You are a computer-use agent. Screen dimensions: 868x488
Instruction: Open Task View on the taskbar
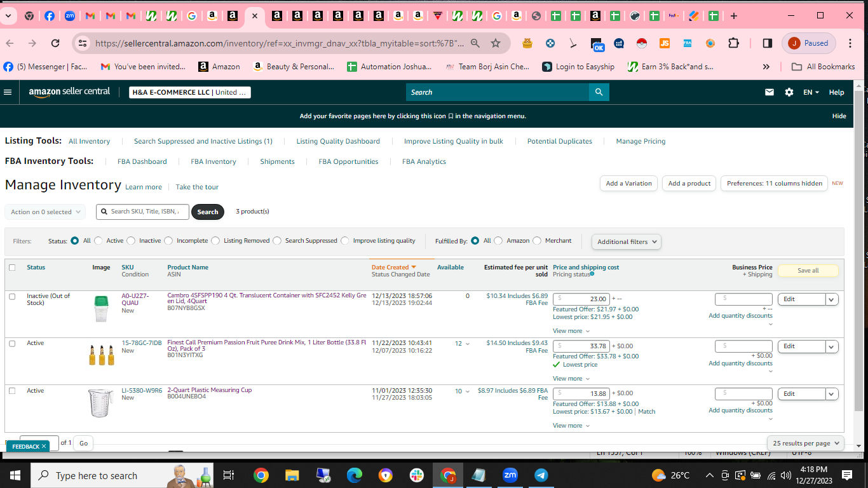(x=229, y=475)
